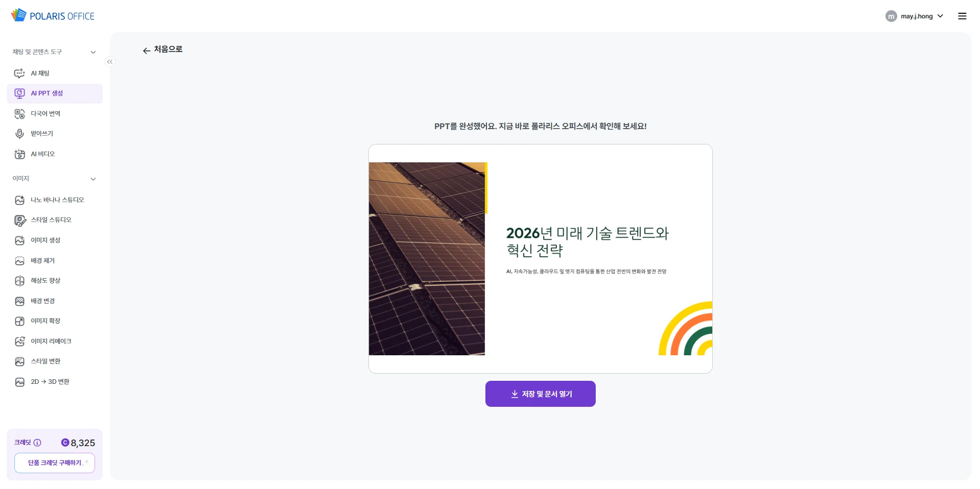Select the AI 채팅 tool
980x489 pixels.
tap(40, 73)
